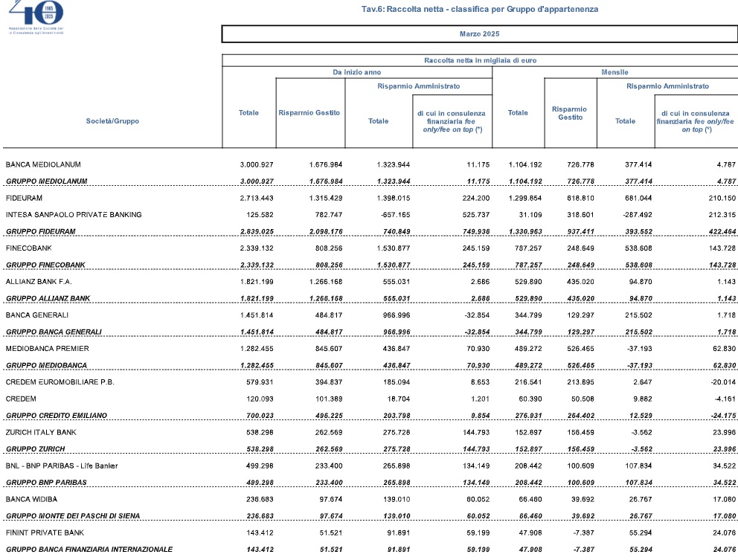Click the 'Da inizio anno' column header
Image resolution: width=738 pixels, height=560 pixels.
tap(357, 72)
